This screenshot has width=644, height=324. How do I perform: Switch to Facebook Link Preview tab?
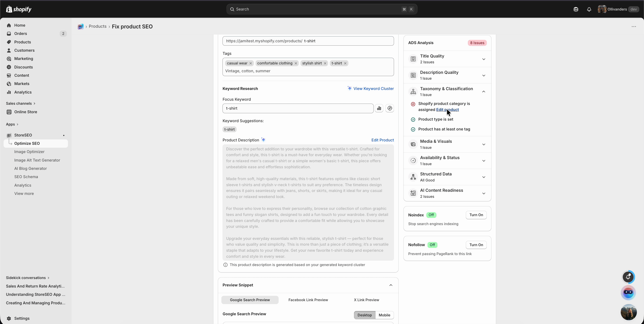308,300
